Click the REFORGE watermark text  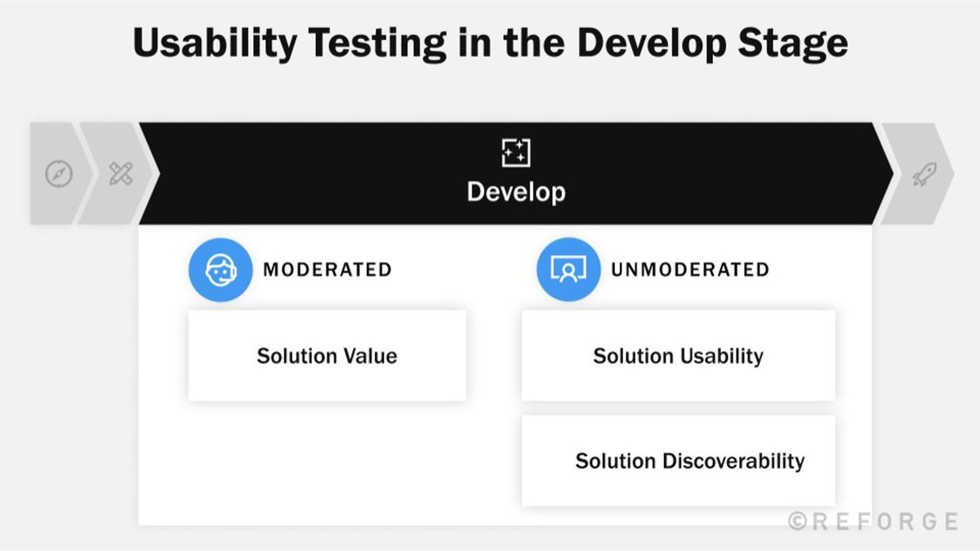[x=884, y=522]
